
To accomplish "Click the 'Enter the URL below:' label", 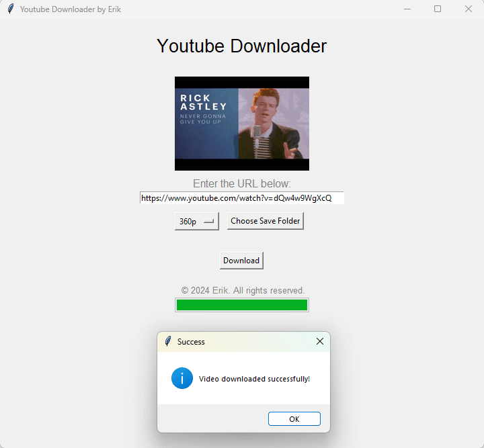I will click(242, 183).
